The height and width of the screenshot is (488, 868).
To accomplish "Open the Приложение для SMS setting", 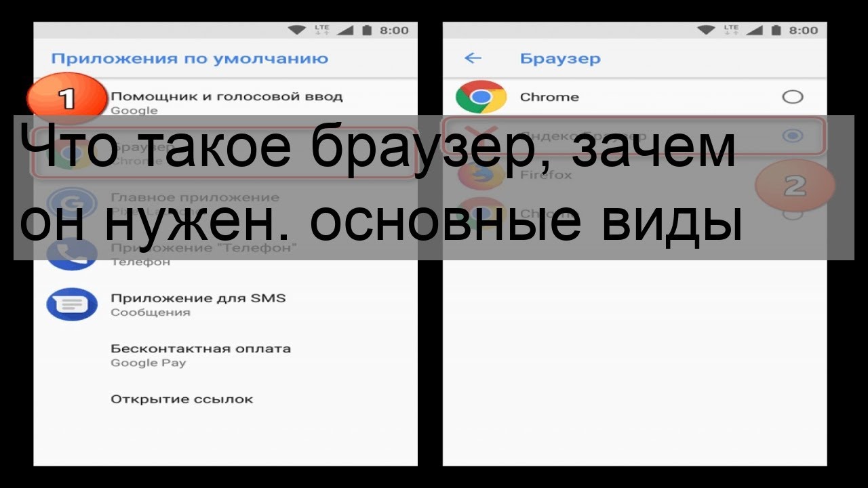I will (x=198, y=304).
